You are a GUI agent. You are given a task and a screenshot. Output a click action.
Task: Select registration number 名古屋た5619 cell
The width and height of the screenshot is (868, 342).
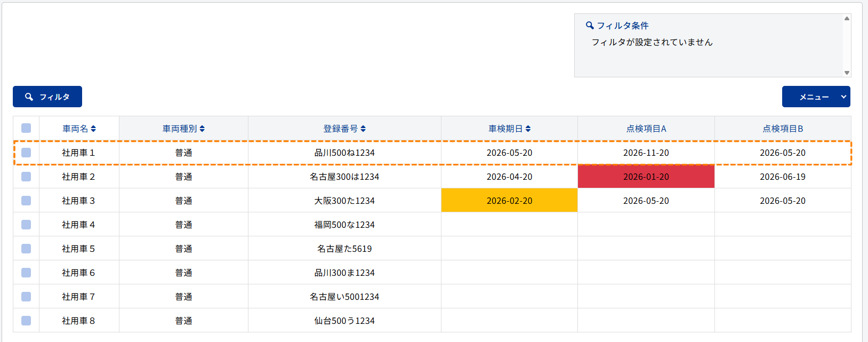coord(344,249)
